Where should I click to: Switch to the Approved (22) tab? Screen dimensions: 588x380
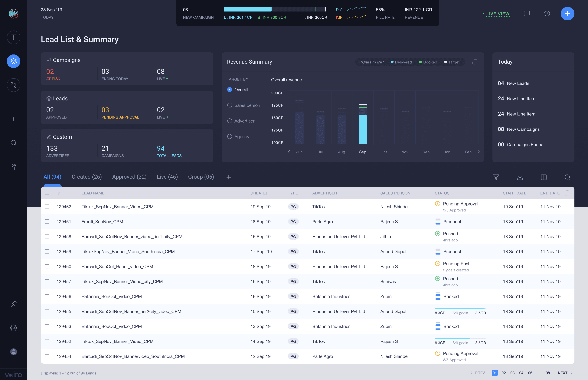pos(129,177)
